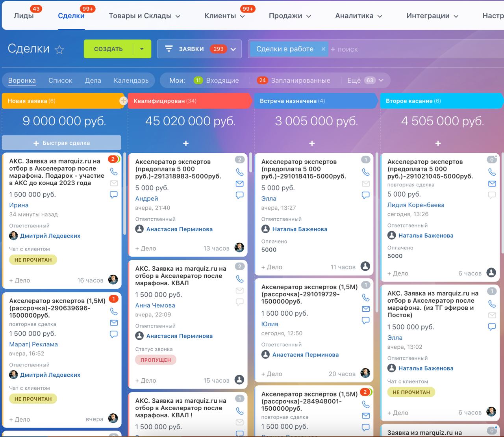504x437 pixels.
Task: Switch to Список view
Action: pos(60,80)
